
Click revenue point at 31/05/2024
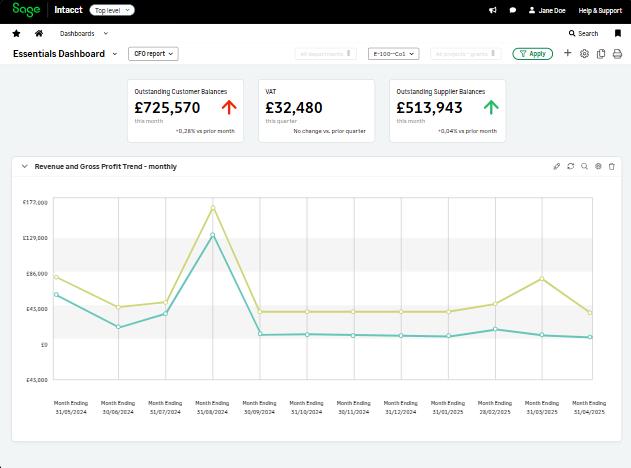pyautogui.click(x=56, y=277)
